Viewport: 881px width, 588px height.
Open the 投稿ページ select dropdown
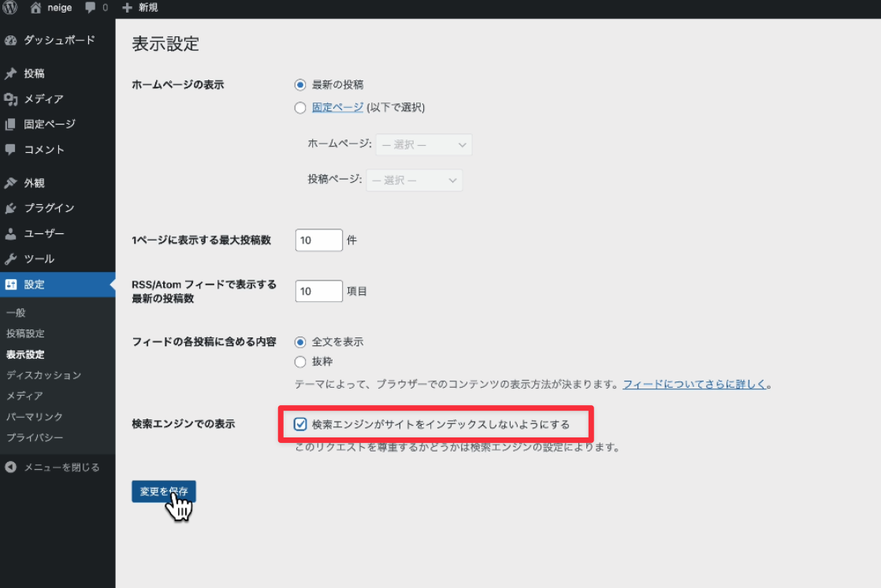(414, 180)
